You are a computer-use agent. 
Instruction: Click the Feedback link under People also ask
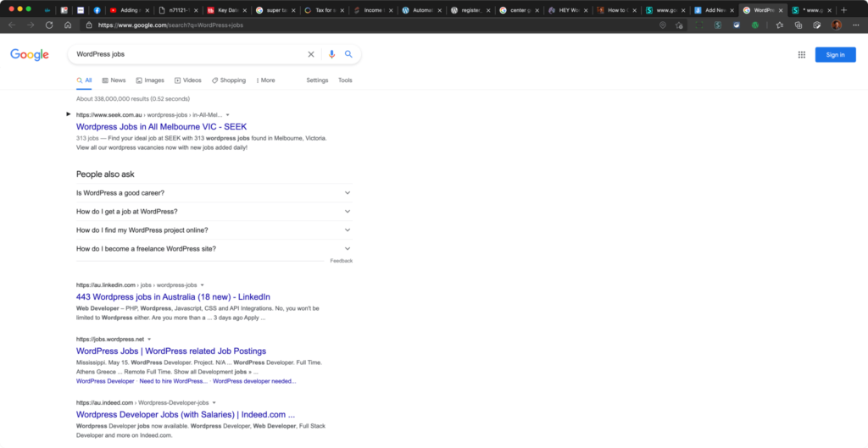click(342, 261)
